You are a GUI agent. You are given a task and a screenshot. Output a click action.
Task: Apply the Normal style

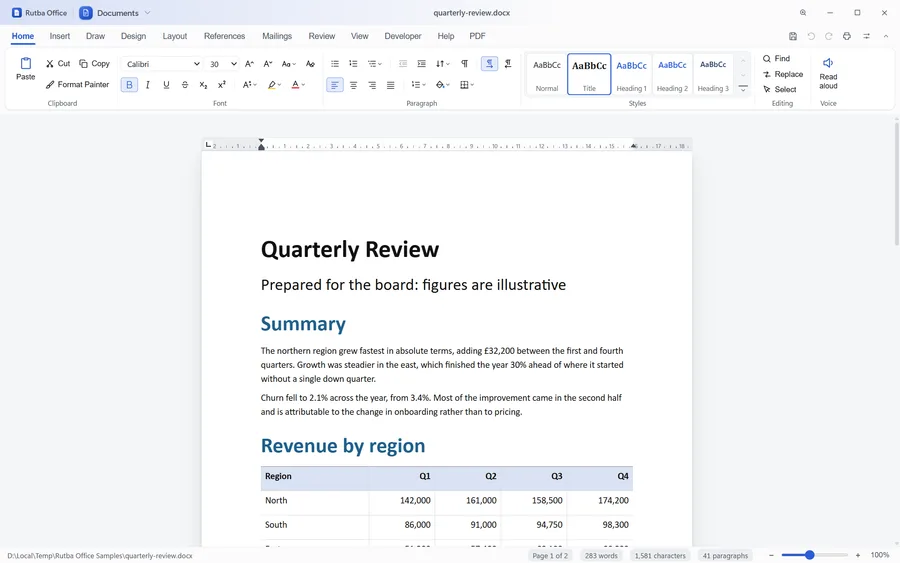pos(546,74)
